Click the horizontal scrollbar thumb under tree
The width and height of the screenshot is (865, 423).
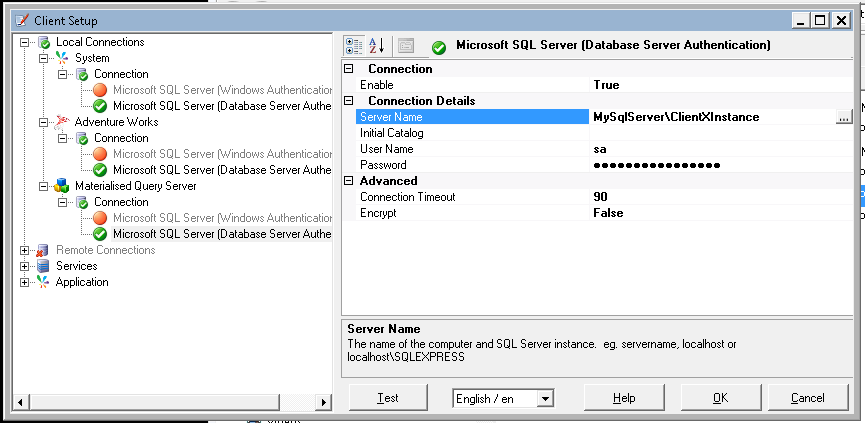point(156,403)
